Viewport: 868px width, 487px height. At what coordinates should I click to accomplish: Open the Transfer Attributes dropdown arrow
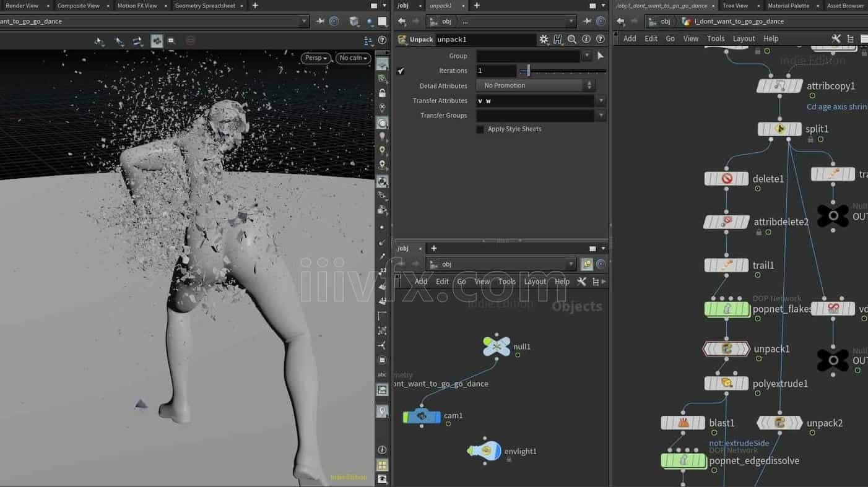coord(601,100)
